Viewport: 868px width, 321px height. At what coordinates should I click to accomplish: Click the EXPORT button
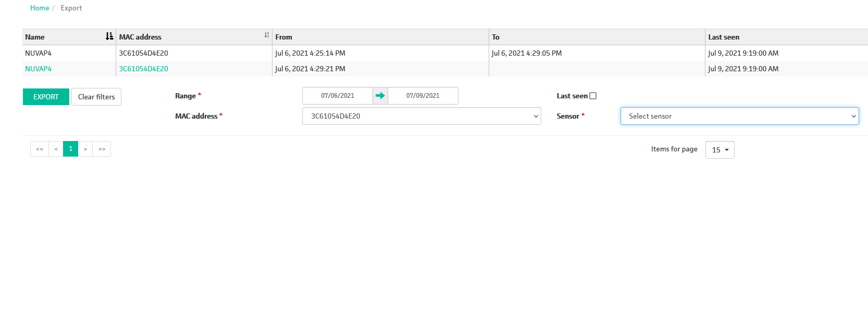46,97
